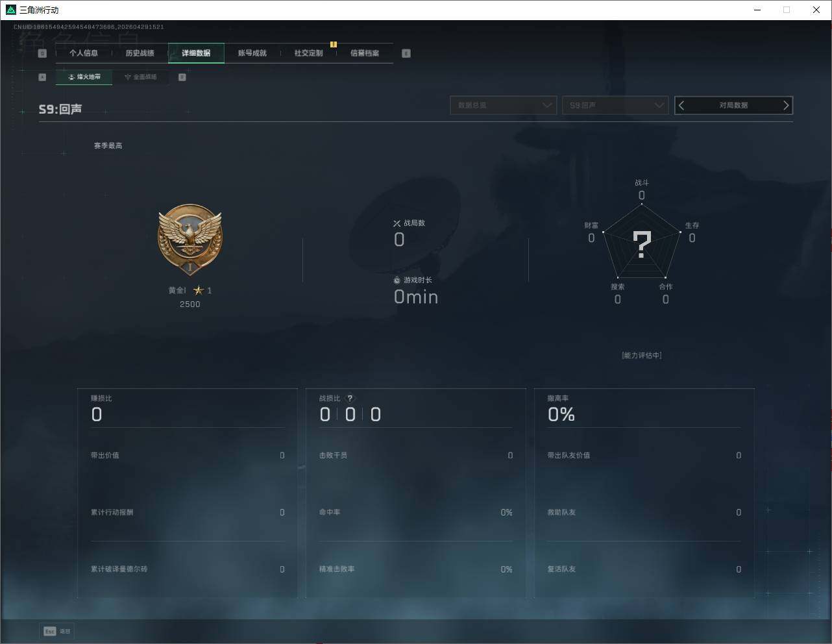Open the S9:回声 season dropdown
This screenshot has width=832, height=644.
point(615,105)
